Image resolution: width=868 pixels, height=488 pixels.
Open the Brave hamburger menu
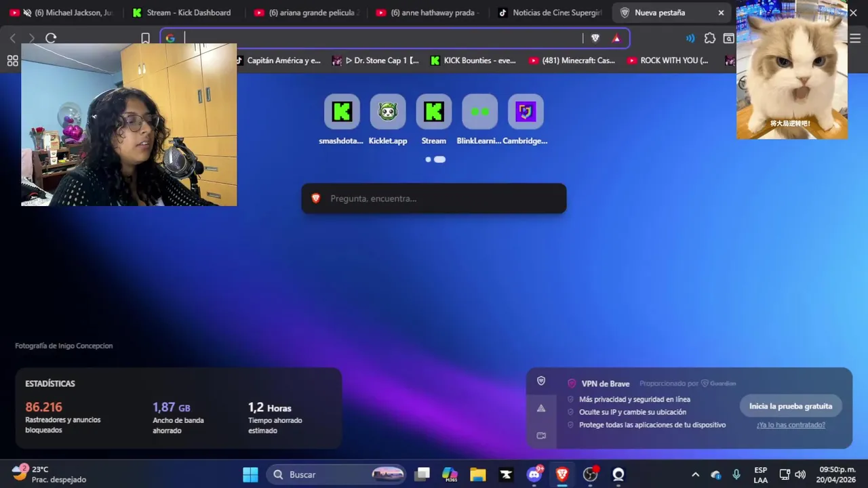click(855, 39)
